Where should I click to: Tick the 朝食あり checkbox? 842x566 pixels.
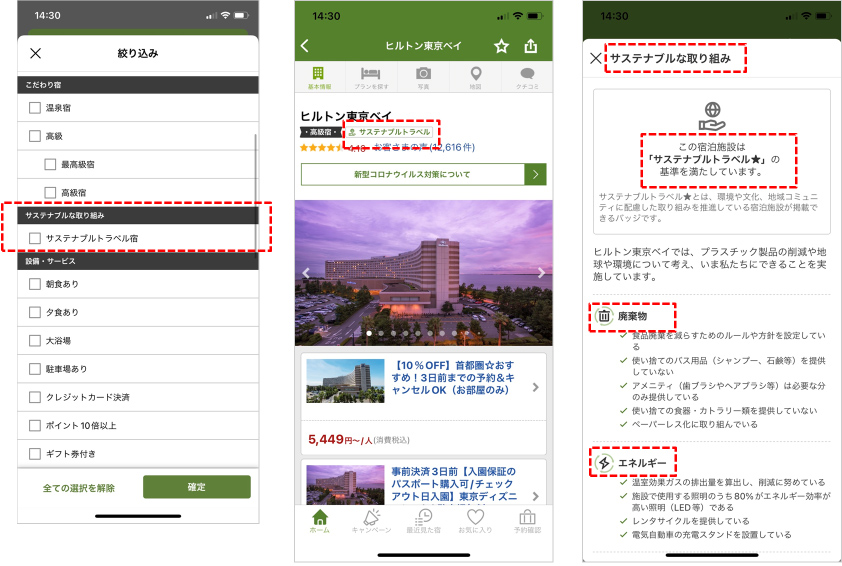point(36,285)
